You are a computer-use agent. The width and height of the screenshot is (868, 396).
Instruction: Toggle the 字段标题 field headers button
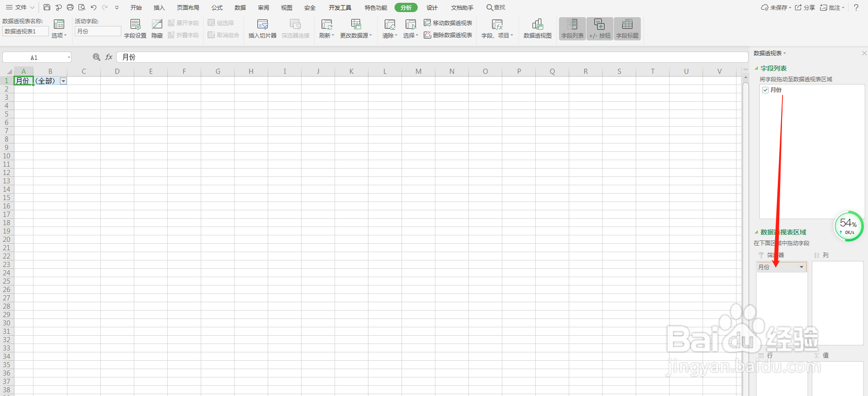point(627,29)
